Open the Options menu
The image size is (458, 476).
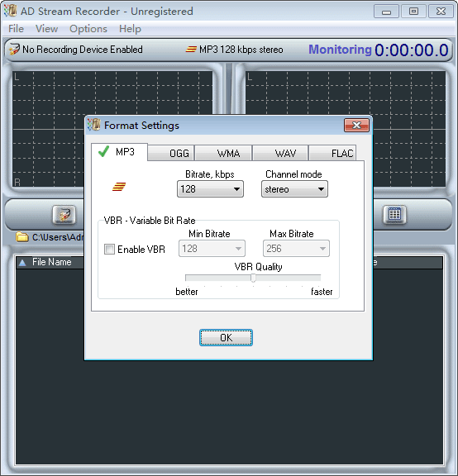[x=88, y=29]
